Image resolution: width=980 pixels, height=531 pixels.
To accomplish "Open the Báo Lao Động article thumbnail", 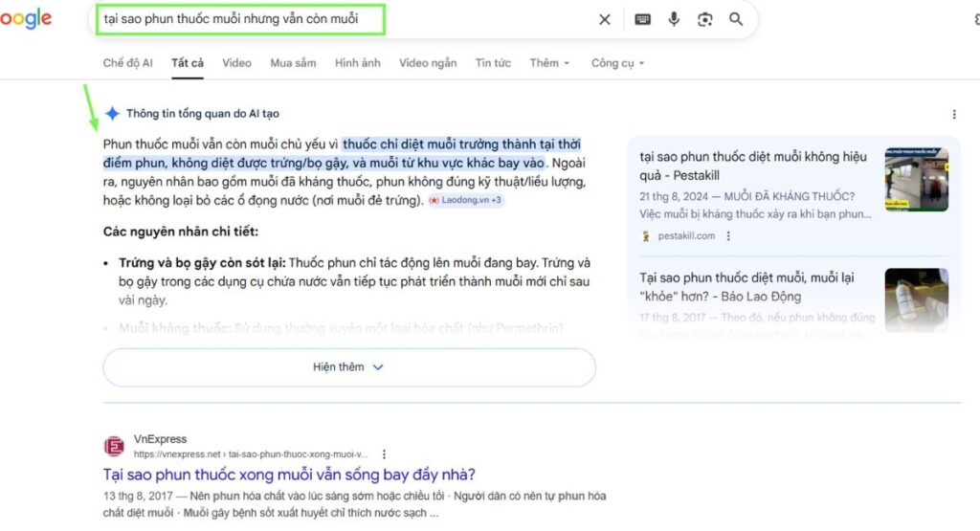I will pos(916,300).
